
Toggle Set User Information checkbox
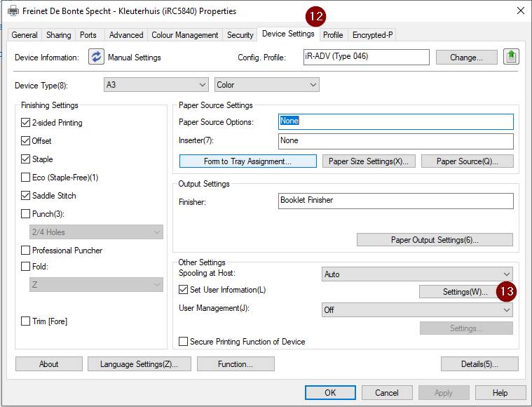coord(183,289)
